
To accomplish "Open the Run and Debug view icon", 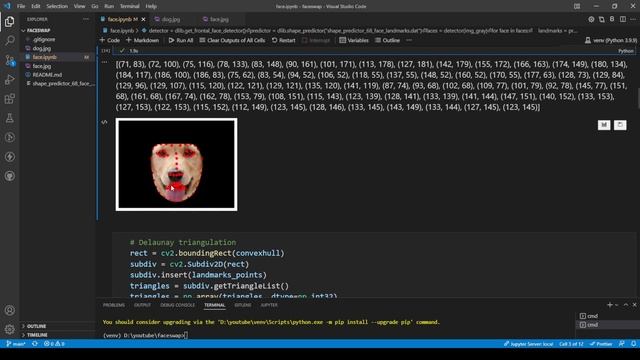I will point(9,80).
